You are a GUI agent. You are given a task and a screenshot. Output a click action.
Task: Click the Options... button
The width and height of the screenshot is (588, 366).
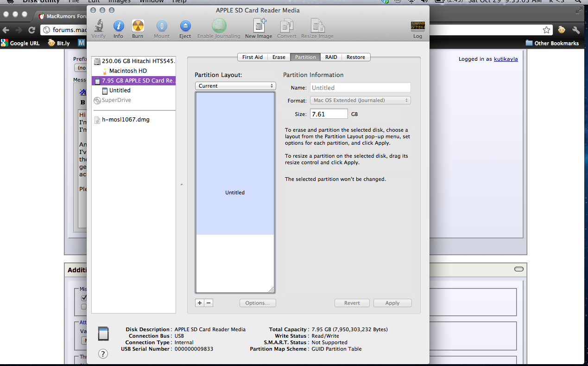pos(258,303)
